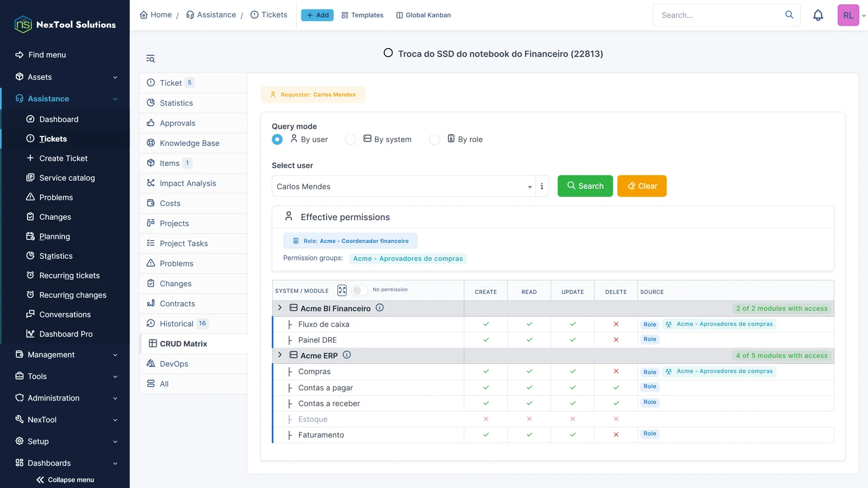
Task: Open the Carlos Mendes user dropdown
Action: pos(404,186)
